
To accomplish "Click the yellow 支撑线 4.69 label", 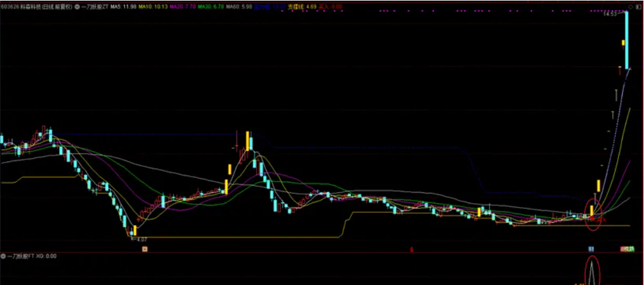I will (301, 6).
